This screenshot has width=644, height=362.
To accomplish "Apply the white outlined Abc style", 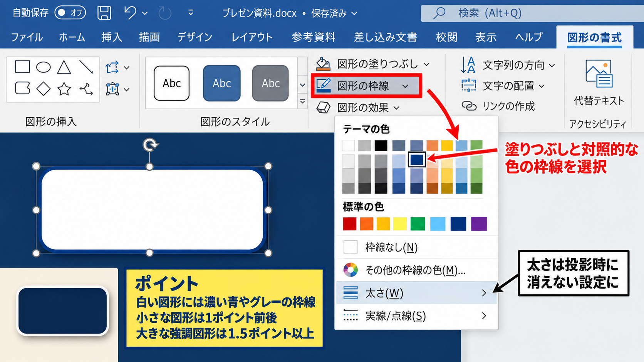I will pyautogui.click(x=171, y=83).
